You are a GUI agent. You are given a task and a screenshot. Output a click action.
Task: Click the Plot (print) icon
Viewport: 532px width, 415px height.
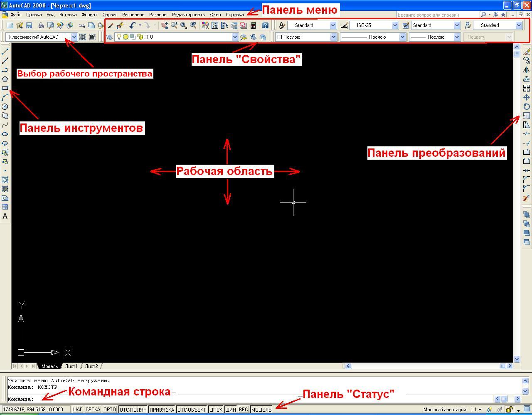tap(41, 25)
